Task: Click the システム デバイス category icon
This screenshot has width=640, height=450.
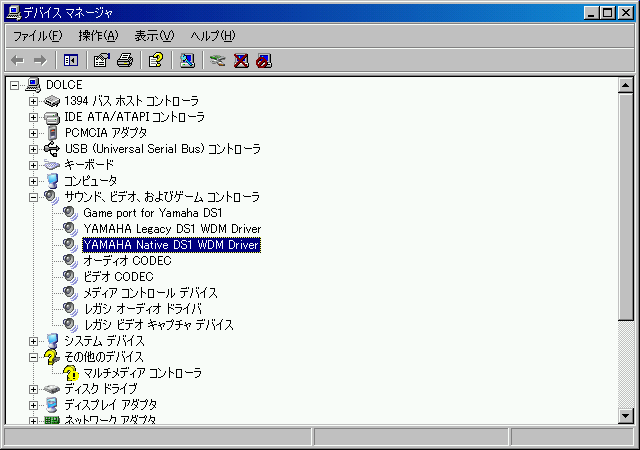Action: [x=52, y=341]
